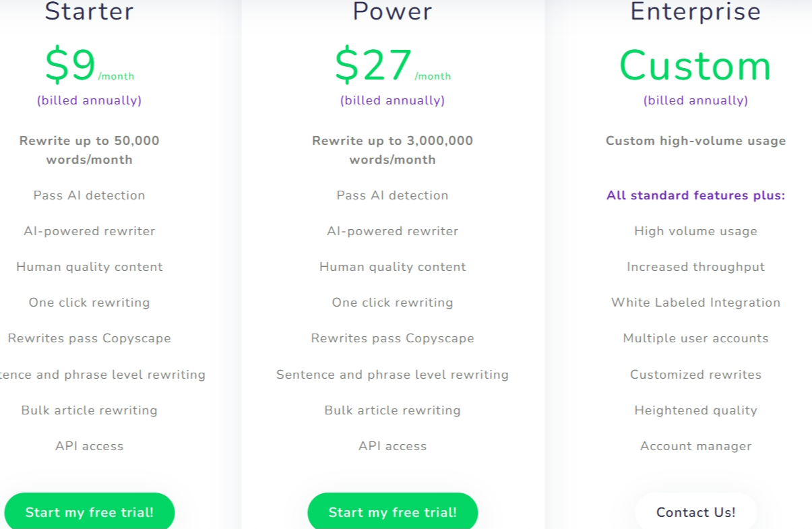
Task: Click the Custom price text
Action: point(695,65)
